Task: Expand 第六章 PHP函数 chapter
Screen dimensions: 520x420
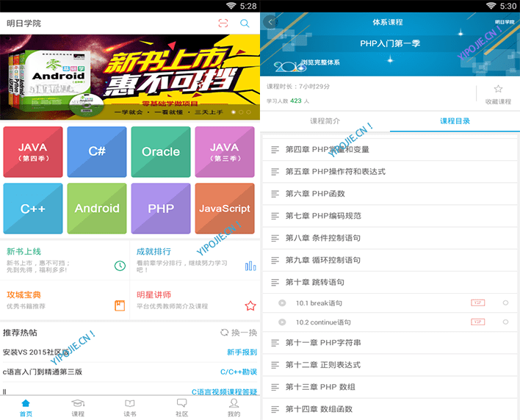Action: [390, 194]
